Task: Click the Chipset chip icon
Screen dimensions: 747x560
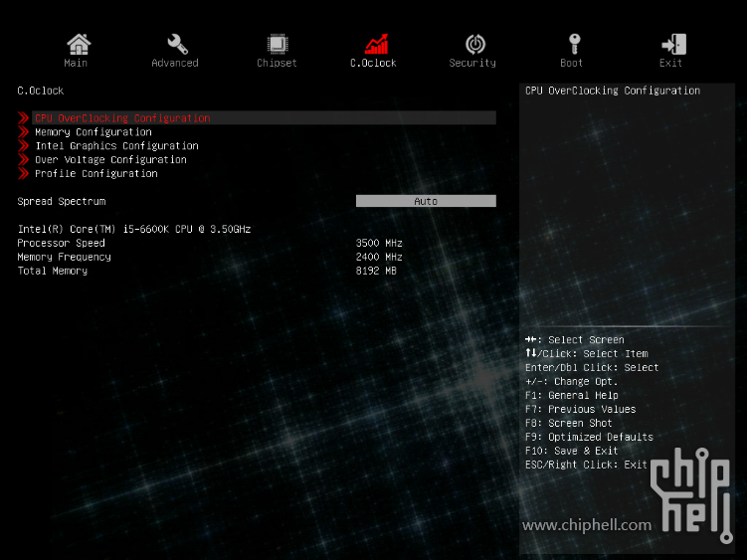Action: pyautogui.click(x=277, y=44)
